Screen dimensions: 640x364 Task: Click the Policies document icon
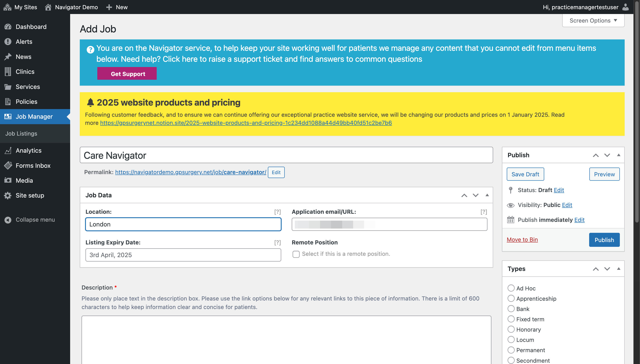[x=8, y=102]
